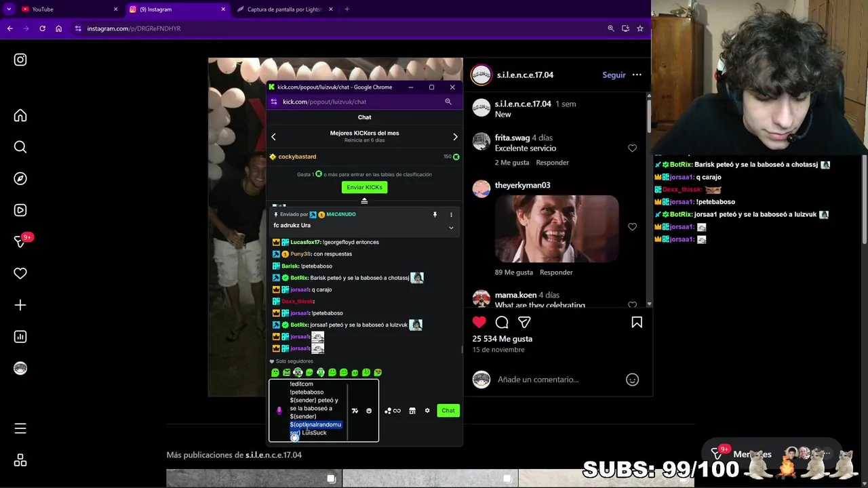
Task: Open pinned message three-dot options
Action: coord(451,215)
